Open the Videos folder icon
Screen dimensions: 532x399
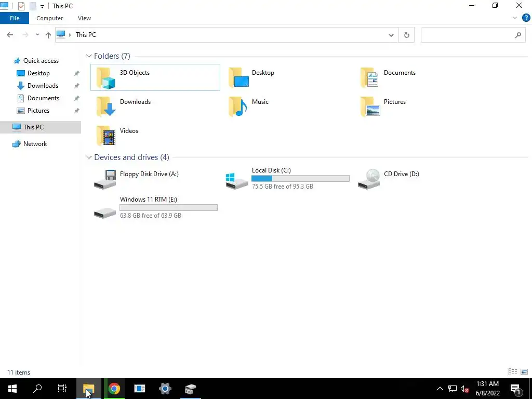(106, 136)
